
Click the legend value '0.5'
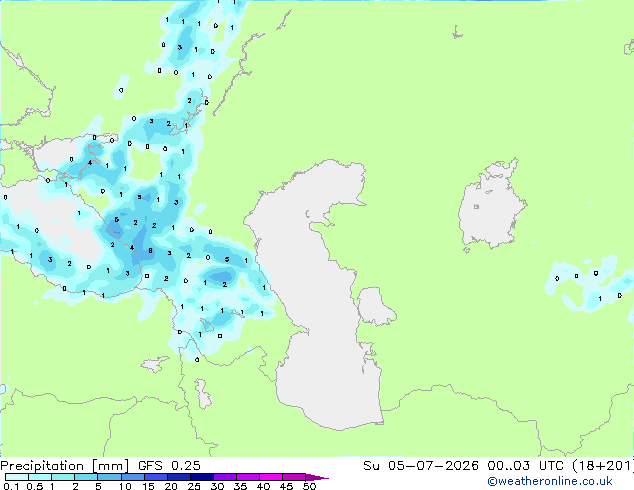pos(34,486)
